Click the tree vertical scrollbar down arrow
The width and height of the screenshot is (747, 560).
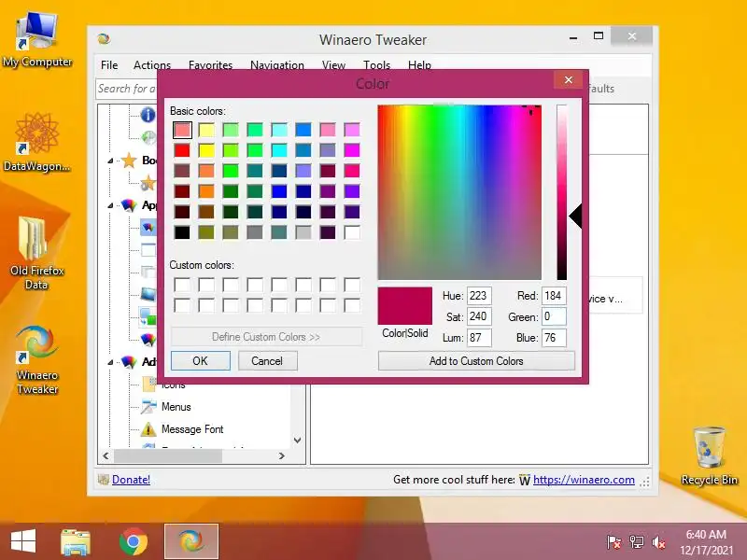[x=298, y=440]
